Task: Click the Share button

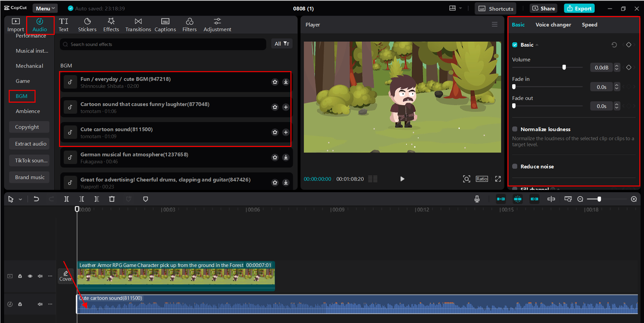Action: pyautogui.click(x=543, y=9)
